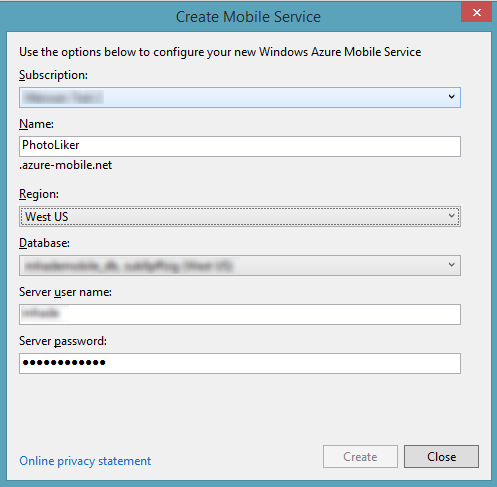
Task: Click the Name field containing PhotoLiker
Action: pos(240,146)
